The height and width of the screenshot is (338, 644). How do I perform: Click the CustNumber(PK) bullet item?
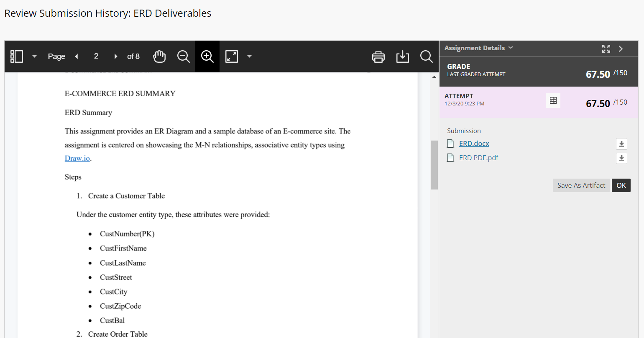pos(127,234)
